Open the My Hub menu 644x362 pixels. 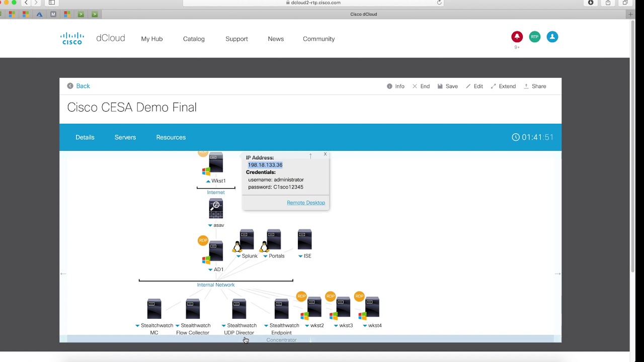click(x=152, y=39)
